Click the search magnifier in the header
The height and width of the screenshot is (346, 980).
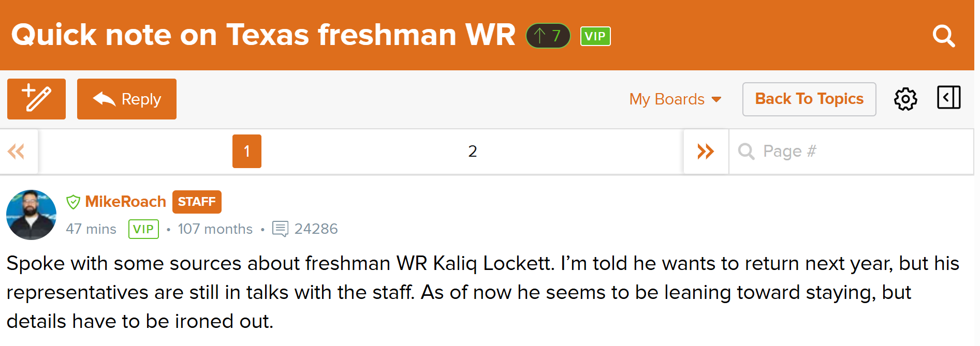[943, 36]
